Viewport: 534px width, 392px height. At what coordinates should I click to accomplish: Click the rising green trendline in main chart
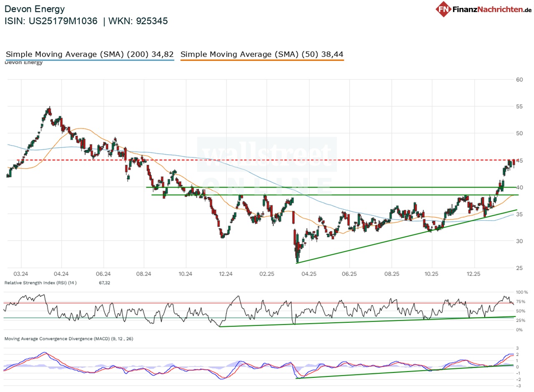coord(396,238)
